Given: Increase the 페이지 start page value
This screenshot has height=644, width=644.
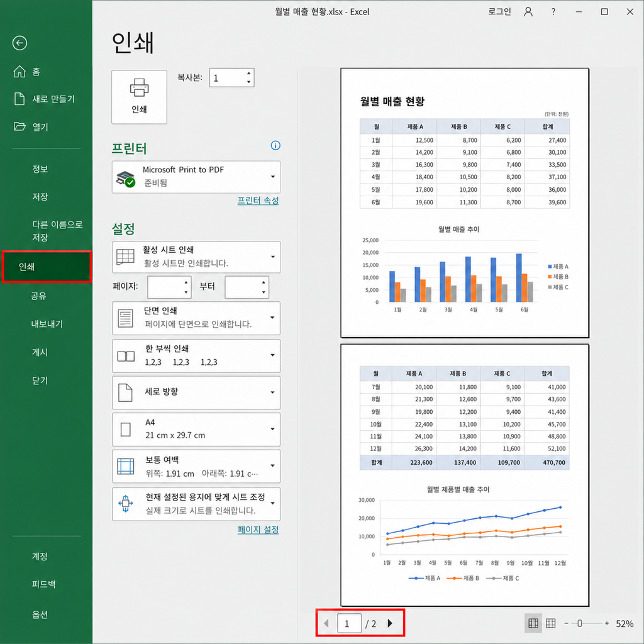Looking at the screenshot, I should pyautogui.click(x=186, y=282).
